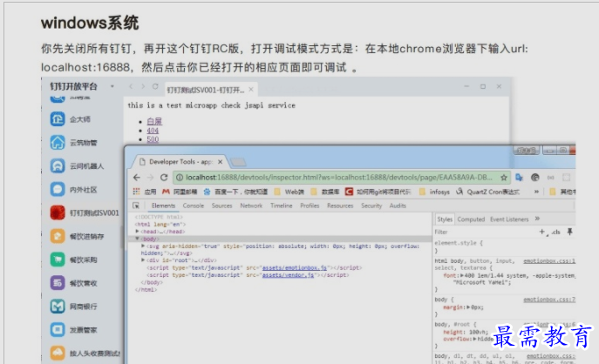Switch to the Audits tab
Image resolution: width=599 pixels, height=364 pixels.
click(398, 206)
